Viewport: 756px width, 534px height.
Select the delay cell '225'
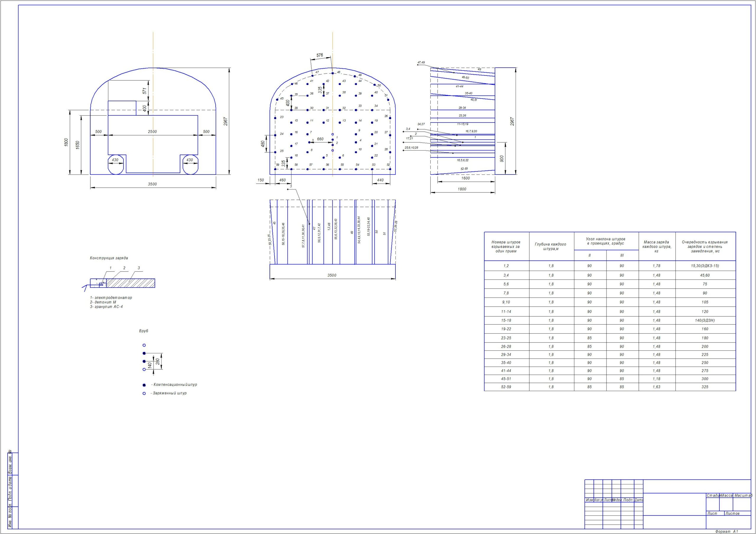[x=705, y=355]
